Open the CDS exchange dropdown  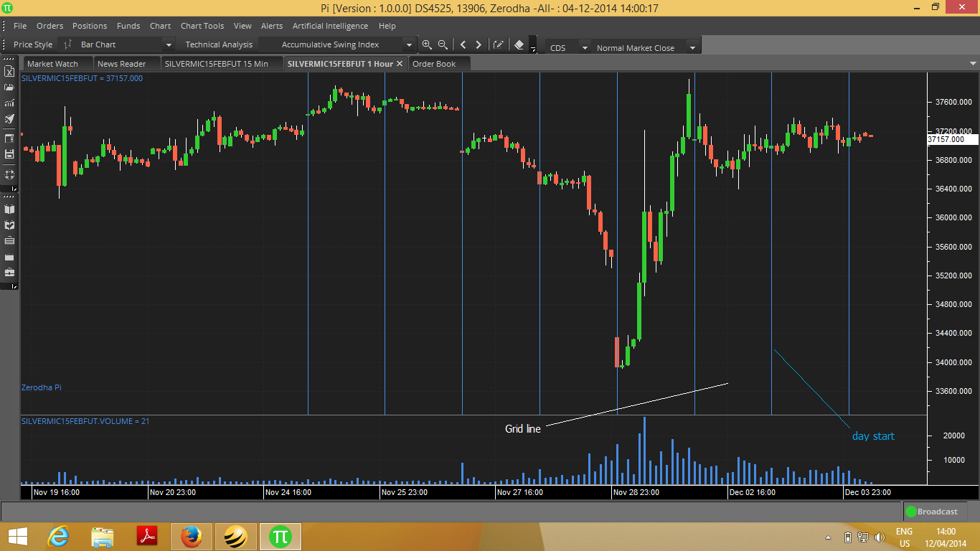[585, 48]
